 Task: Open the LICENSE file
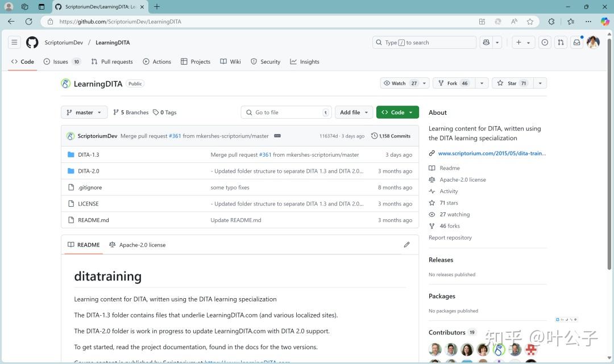(88, 204)
